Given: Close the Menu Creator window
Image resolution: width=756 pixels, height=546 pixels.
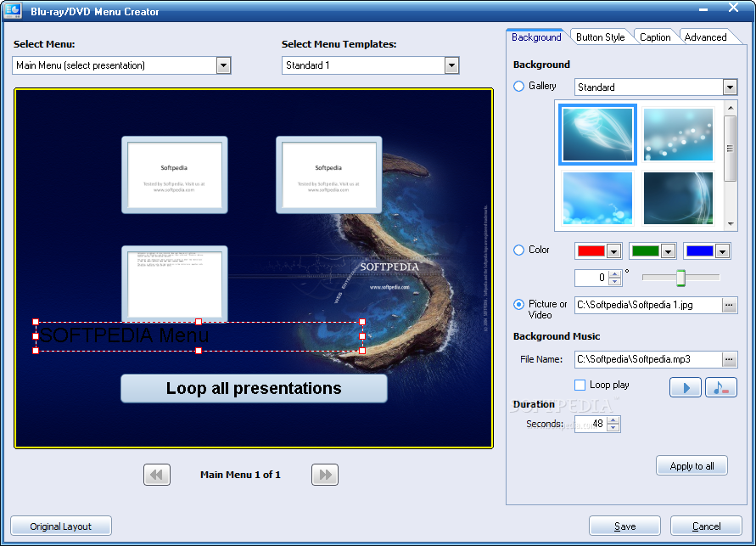Looking at the screenshot, I should point(733,8).
